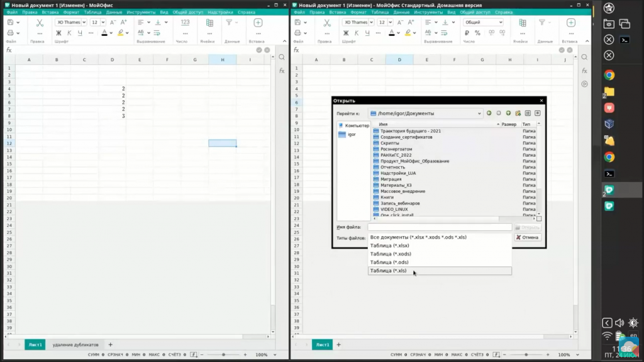Screen dimensions: 644x362
Task: Number format 123 icon in left window
Action: 186,22
